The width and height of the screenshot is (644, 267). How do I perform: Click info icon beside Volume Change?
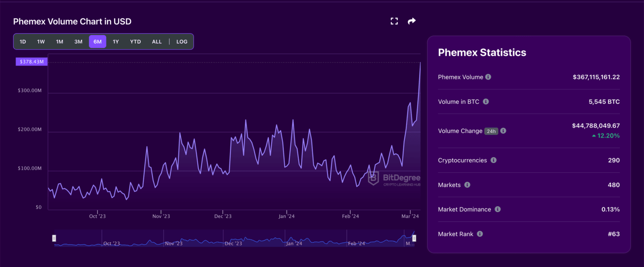(x=503, y=131)
